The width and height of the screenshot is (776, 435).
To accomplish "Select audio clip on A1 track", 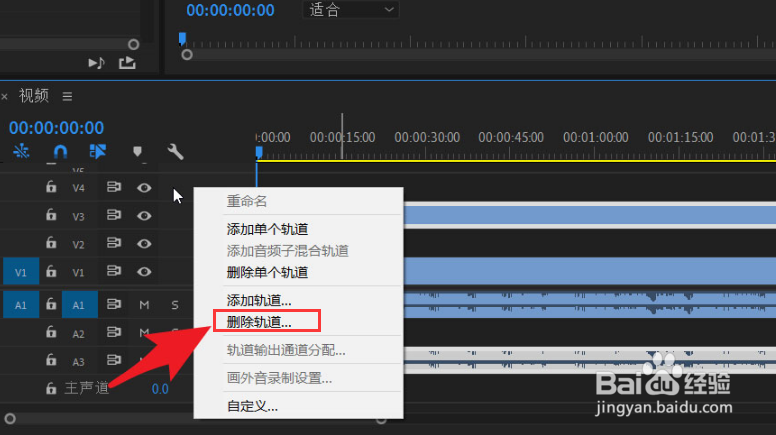I will 590,304.
